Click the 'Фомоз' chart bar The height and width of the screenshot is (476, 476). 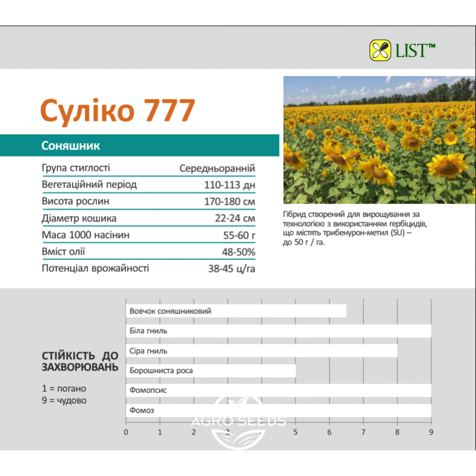pyautogui.click(x=278, y=411)
